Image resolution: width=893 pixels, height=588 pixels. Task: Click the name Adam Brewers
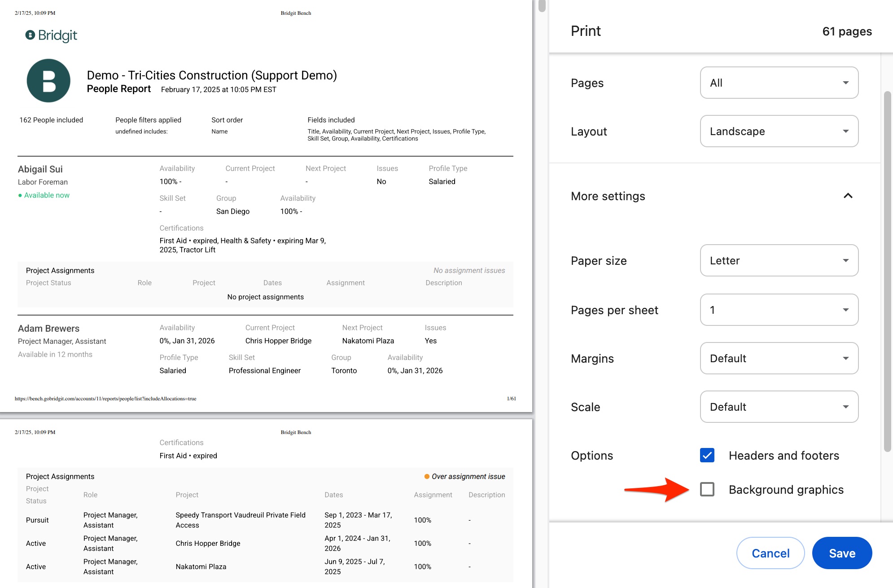[48, 329]
